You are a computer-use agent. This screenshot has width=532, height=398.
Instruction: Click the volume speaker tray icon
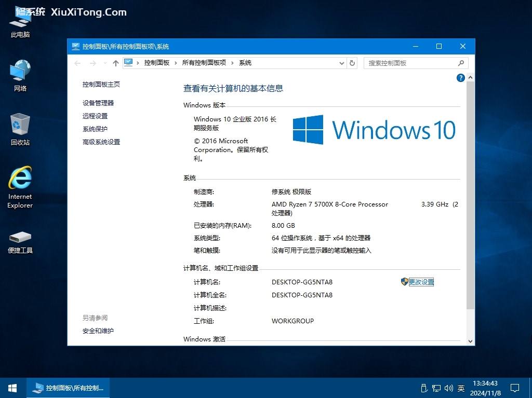(x=448, y=388)
